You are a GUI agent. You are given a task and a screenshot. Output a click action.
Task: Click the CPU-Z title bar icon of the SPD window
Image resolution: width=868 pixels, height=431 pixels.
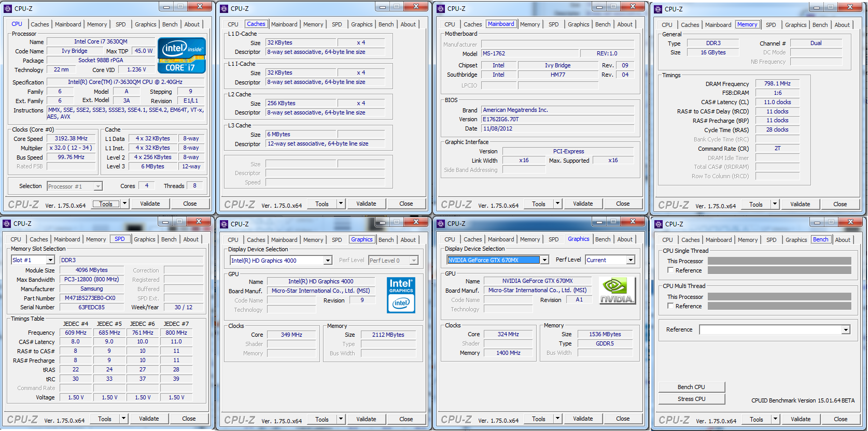(x=7, y=223)
